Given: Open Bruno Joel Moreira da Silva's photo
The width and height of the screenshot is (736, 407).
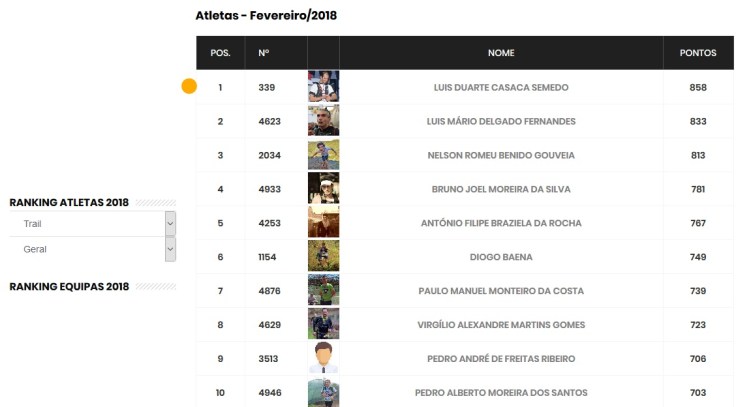Looking at the screenshot, I should (x=323, y=188).
